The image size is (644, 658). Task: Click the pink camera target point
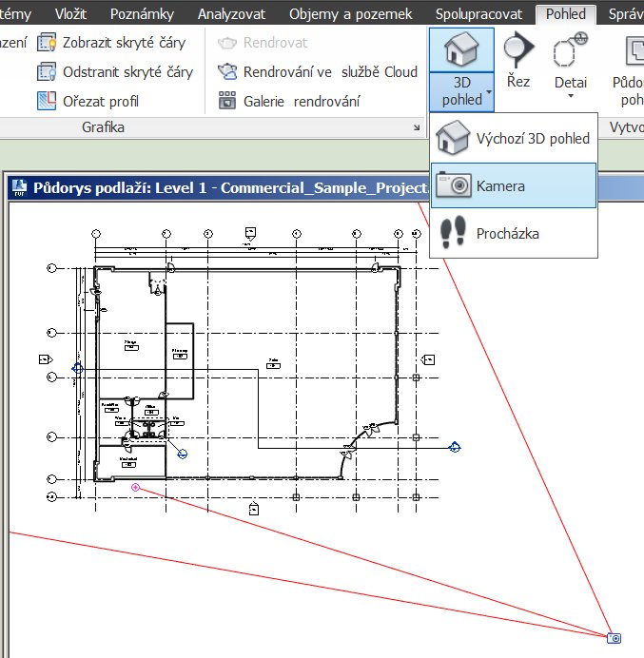pyautogui.click(x=135, y=487)
